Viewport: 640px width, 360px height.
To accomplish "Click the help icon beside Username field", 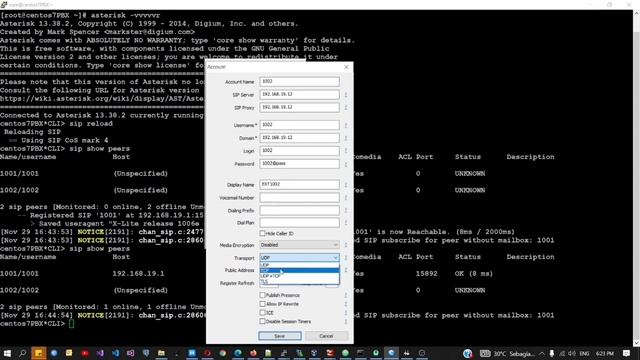I will [346, 125].
